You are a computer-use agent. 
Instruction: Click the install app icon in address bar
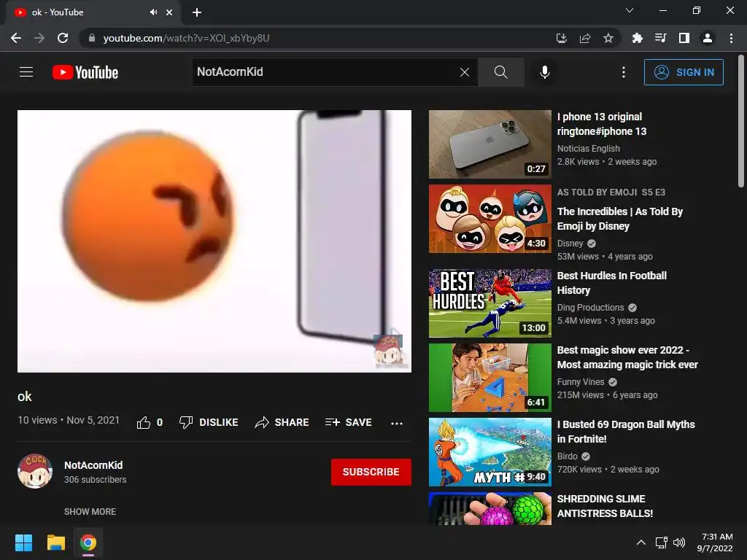[x=561, y=38]
